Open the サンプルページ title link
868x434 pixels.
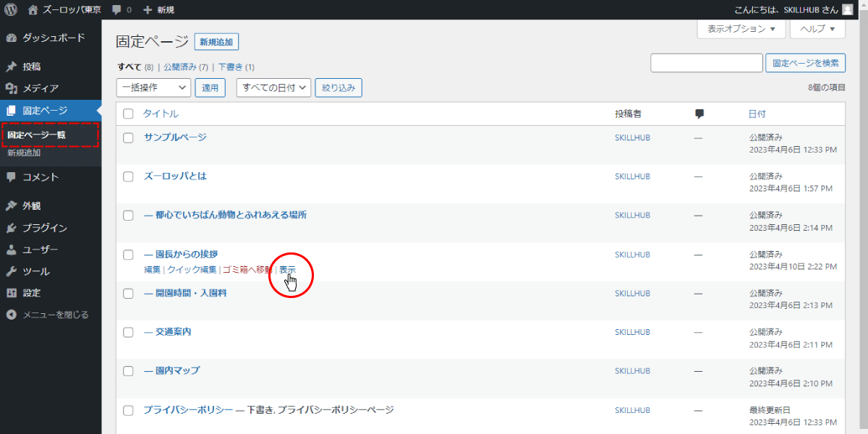(x=175, y=137)
